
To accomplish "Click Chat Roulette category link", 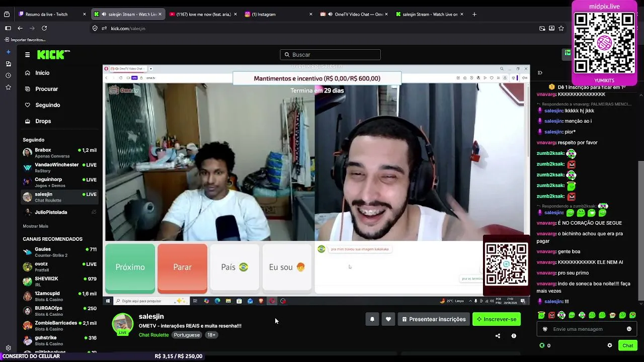I will (153, 335).
